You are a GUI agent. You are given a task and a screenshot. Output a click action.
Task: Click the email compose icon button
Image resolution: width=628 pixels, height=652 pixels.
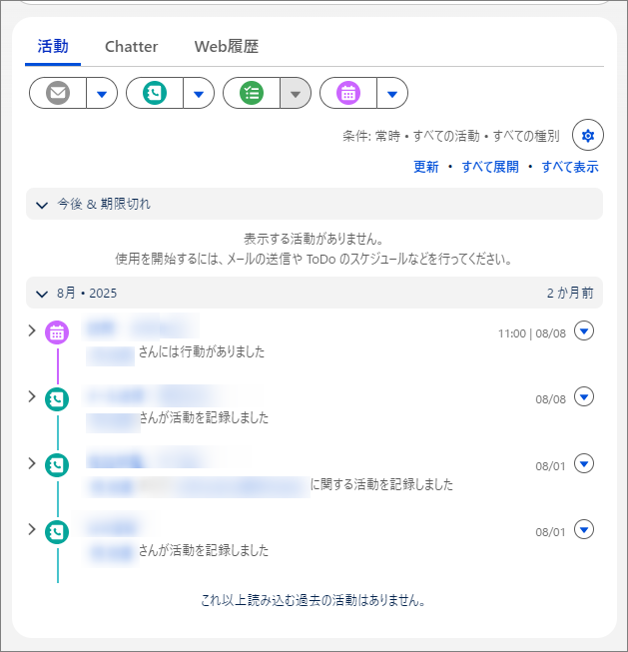pos(58,93)
